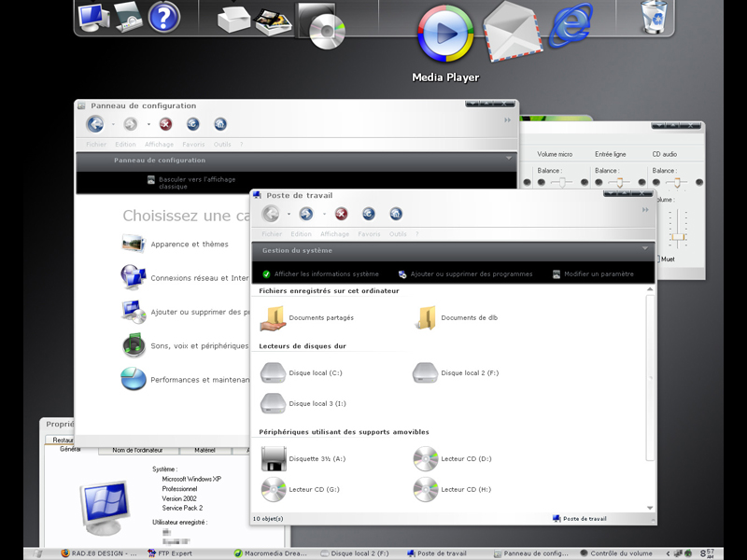Collapse the Gestion du système panel
The height and width of the screenshot is (560, 747).
click(x=644, y=248)
